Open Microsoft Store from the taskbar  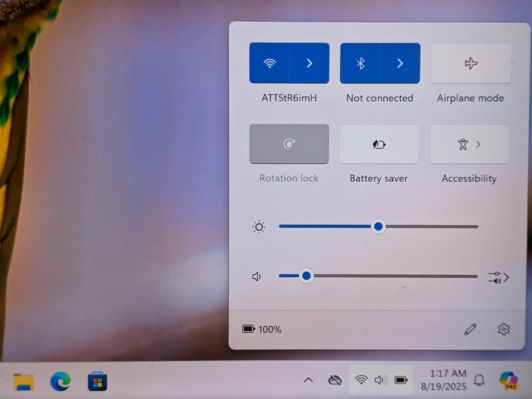[97, 381]
